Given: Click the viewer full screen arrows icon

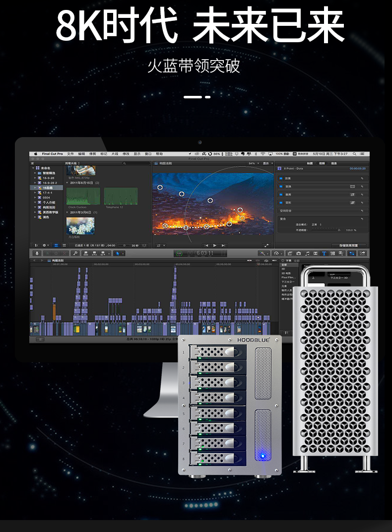Looking at the screenshot, I should click(266, 245).
